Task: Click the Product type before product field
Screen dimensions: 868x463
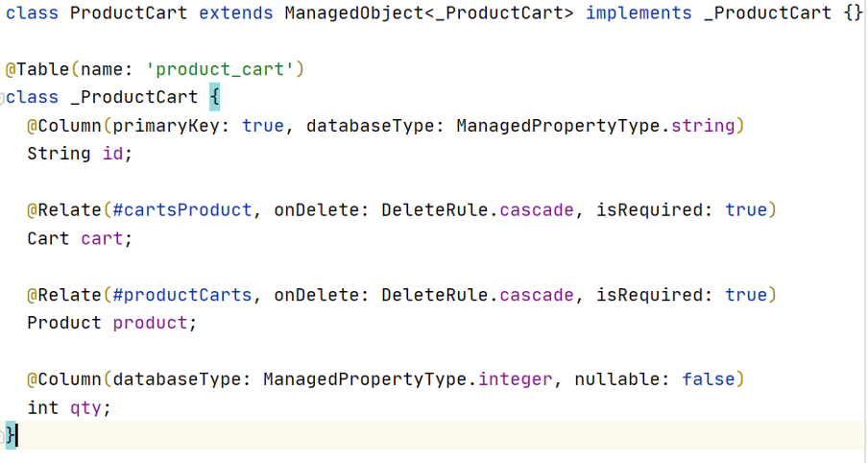Action: pos(64,323)
